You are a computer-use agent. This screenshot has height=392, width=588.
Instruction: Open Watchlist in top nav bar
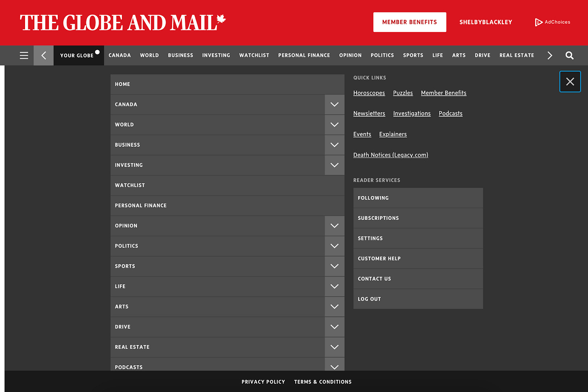pos(254,55)
